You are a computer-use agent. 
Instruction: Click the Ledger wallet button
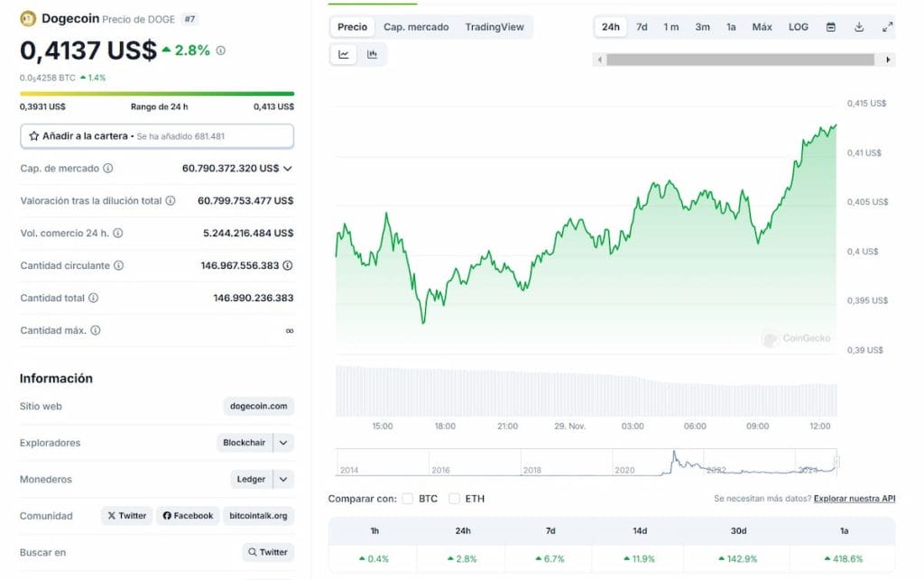point(251,479)
